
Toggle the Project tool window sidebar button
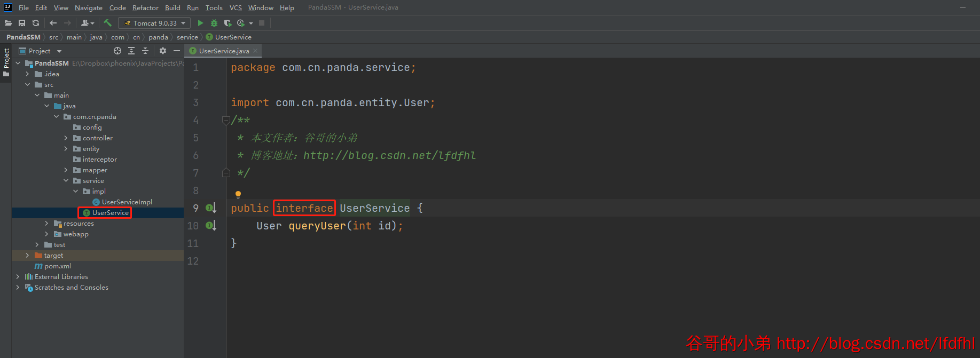pyautogui.click(x=6, y=62)
